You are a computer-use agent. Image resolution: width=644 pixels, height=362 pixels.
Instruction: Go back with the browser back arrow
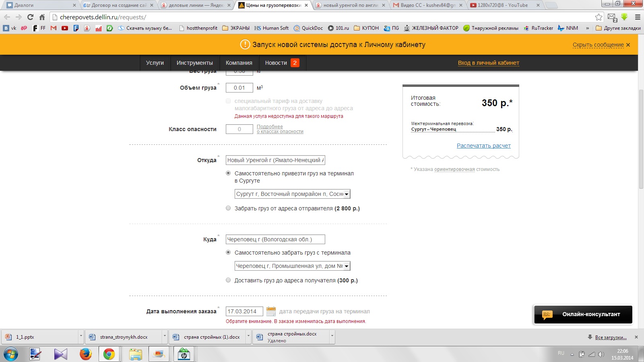[7, 17]
